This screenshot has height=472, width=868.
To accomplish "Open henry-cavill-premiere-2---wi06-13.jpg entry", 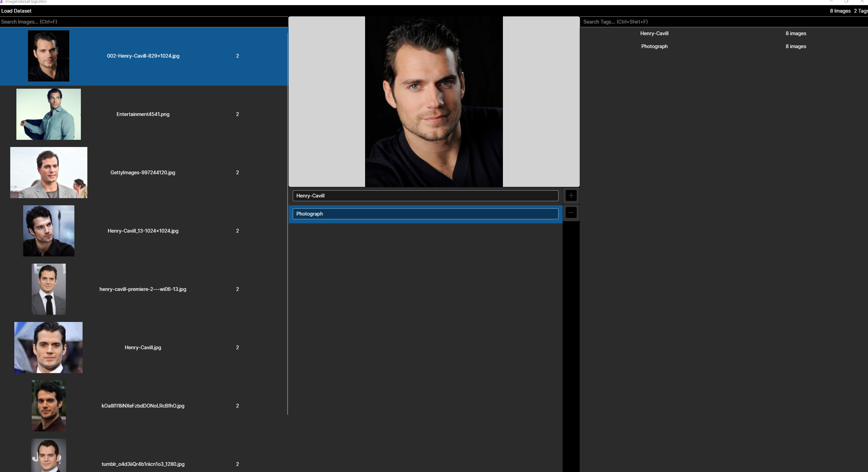I will tap(143, 289).
